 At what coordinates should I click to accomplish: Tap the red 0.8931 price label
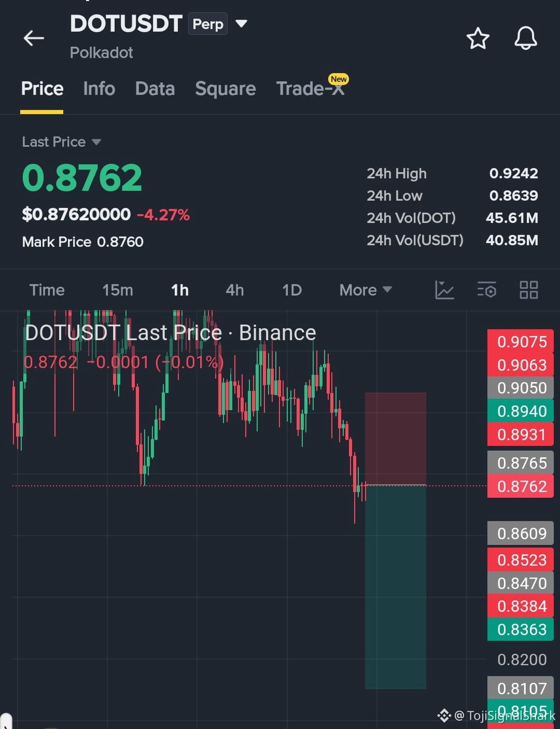(x=521, y=434)
